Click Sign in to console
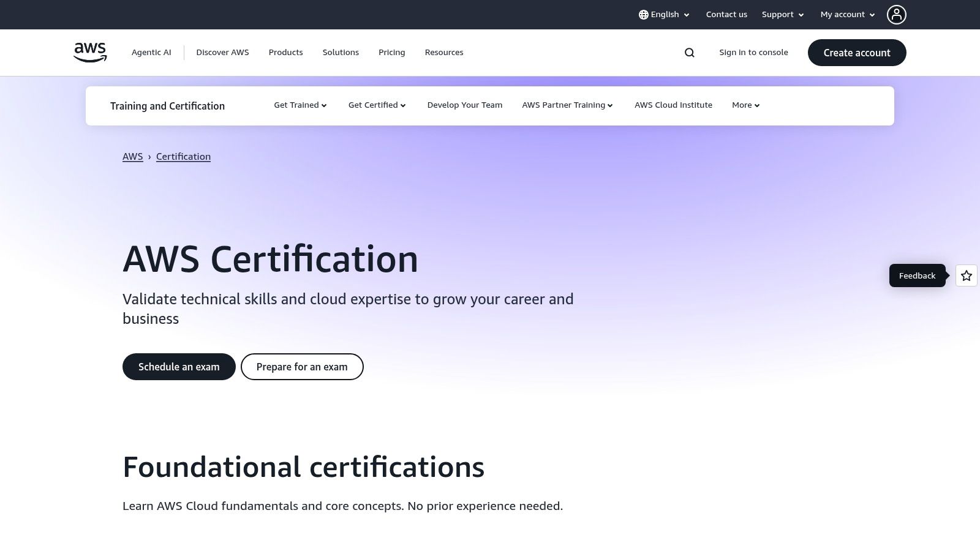Viewport: 980px width, 551px height. 753,53
